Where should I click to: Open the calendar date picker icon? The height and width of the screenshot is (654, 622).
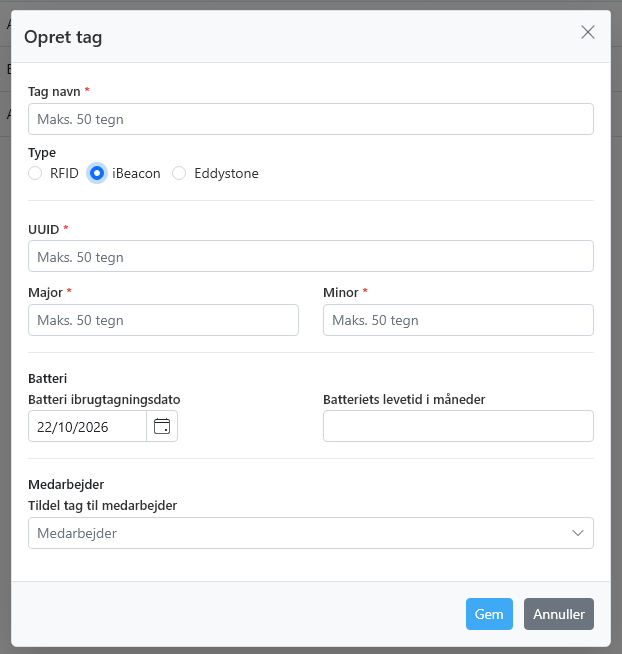162,426
